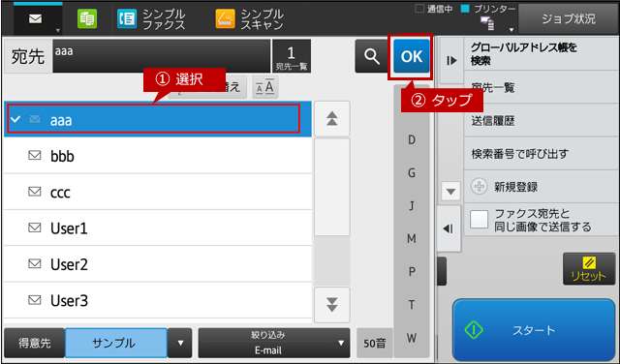Tap the 宛先 label button
Screen dimensions: 620x364
tap(28, 56)
